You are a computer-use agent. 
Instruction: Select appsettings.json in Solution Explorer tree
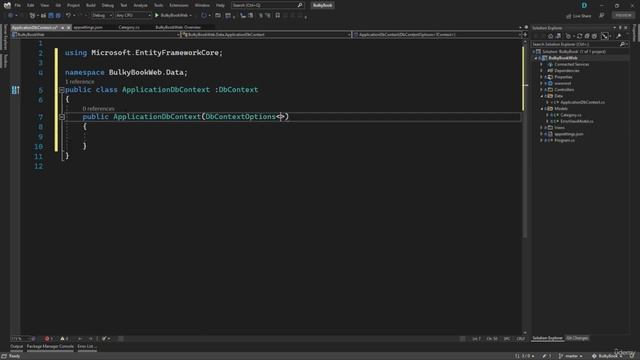pyautogui.click(x=569, y=134)
